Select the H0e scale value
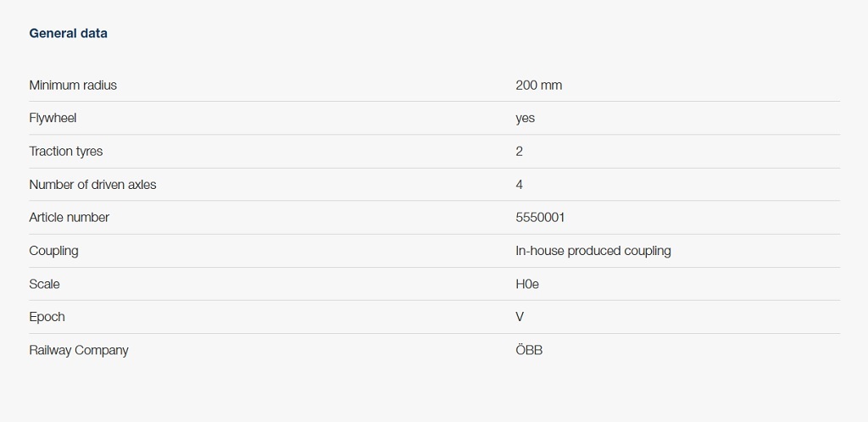This screenshot has width=868, height=422. [526, 284]
